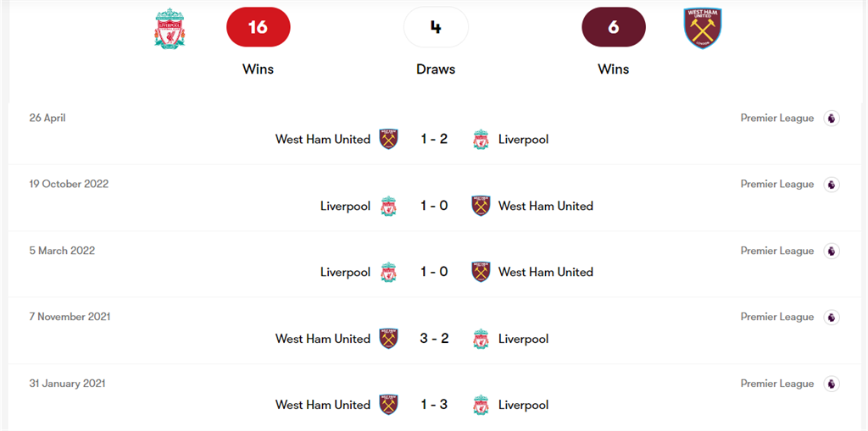Image resolution: width=868 pixels, height=431 pixels.
Task: Select West Ham United in 19 October 2022 match
Action: click(545, 206)
